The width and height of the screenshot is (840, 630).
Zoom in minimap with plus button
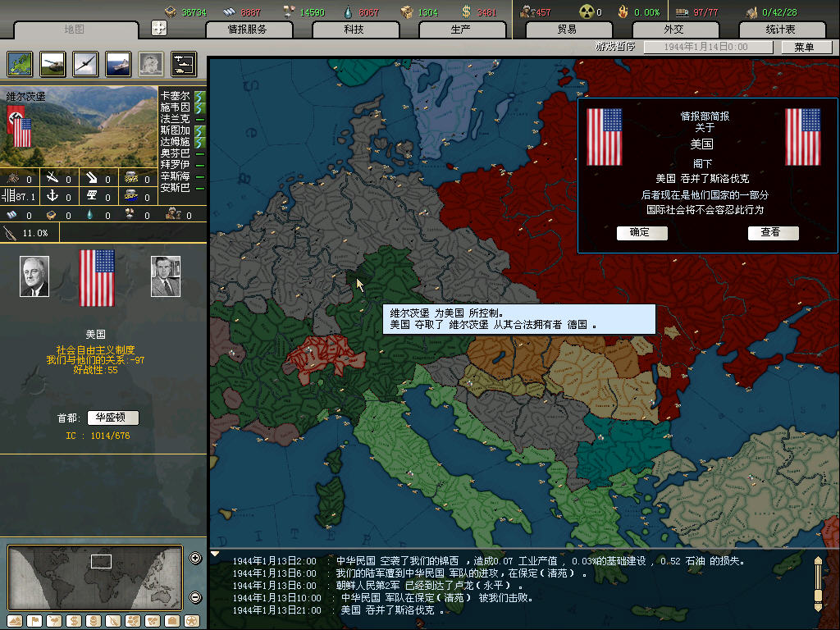click(x=195, y=558)
